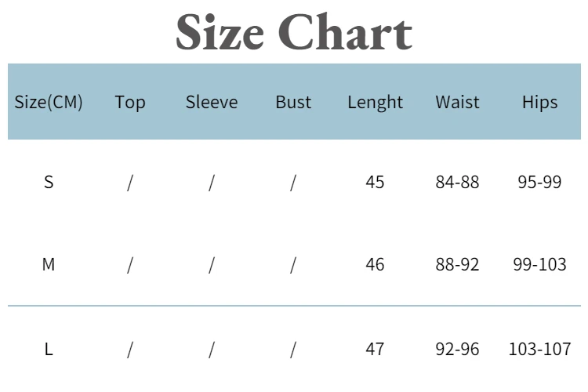Click the Size Chart title
Viewport: 588px width, 392px height.
pos(293,33)
